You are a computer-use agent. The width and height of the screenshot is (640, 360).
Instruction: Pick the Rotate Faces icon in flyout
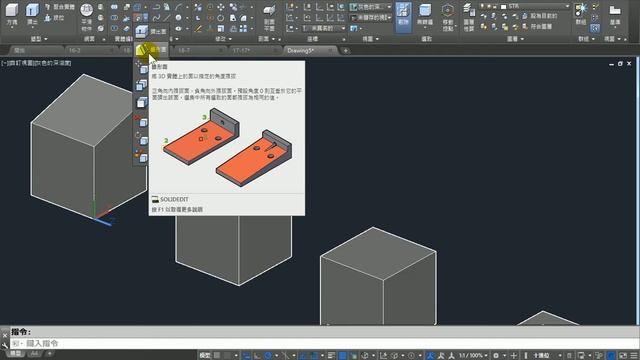pos(141,139)
